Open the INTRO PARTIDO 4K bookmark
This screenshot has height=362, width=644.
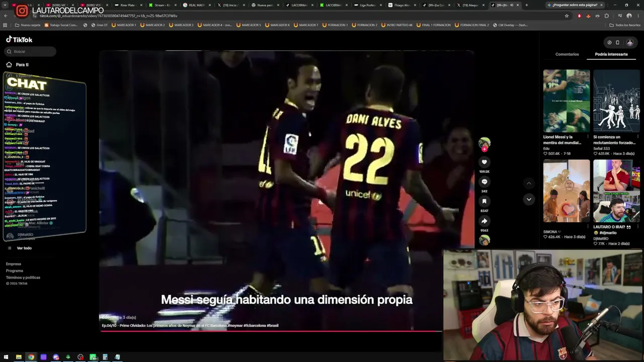[x=397, y=25]
